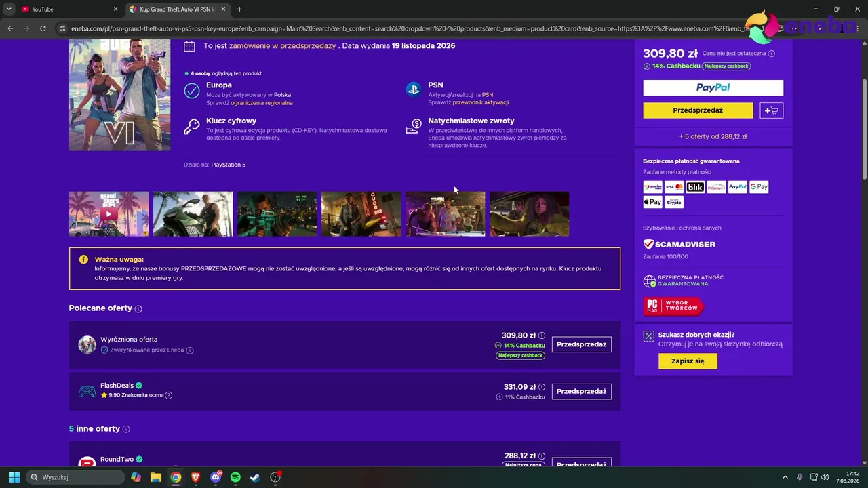Click the PSN activation link
The width and height of the screenshot is (868, 488).
488,95
